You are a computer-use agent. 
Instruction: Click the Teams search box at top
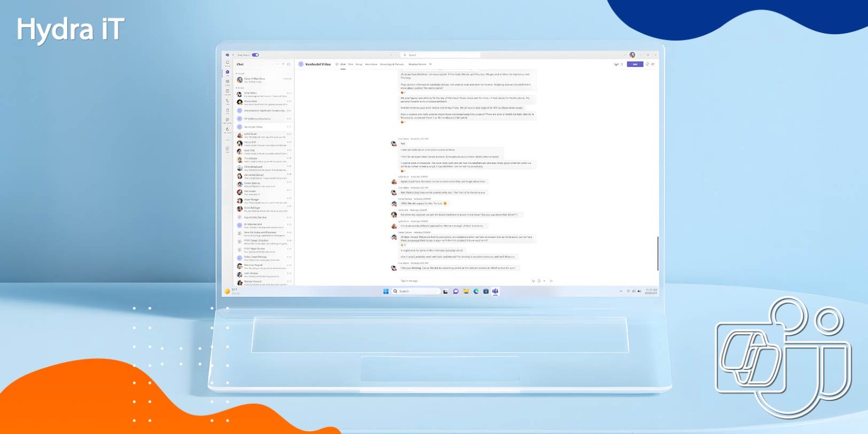[440, 55]
